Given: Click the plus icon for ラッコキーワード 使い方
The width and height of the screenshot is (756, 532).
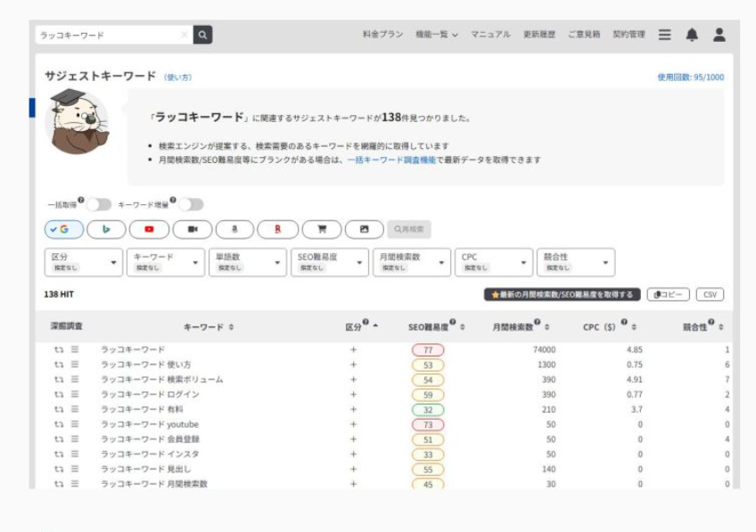Looking at the screenshot, I should coord(353,364).
